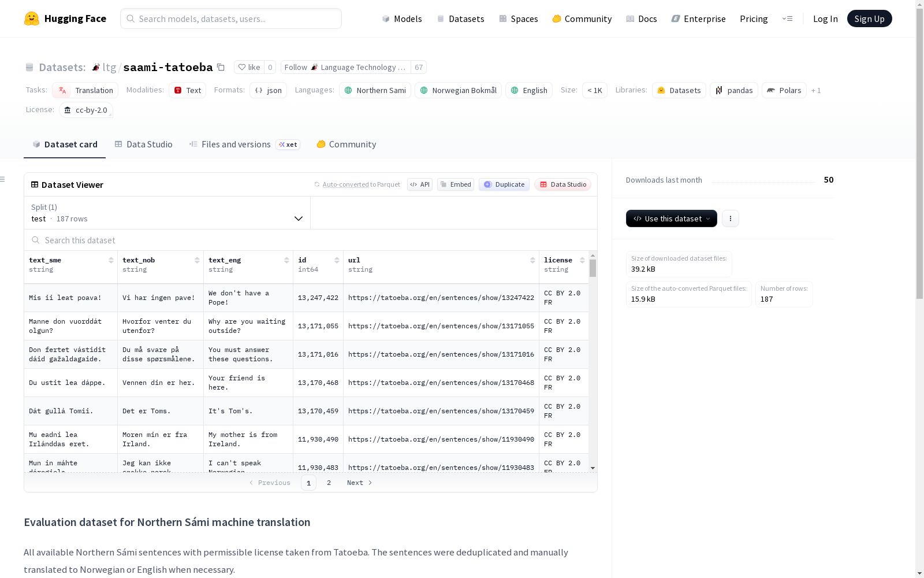Click the ltg organization avatar icon

pos(96,67)
